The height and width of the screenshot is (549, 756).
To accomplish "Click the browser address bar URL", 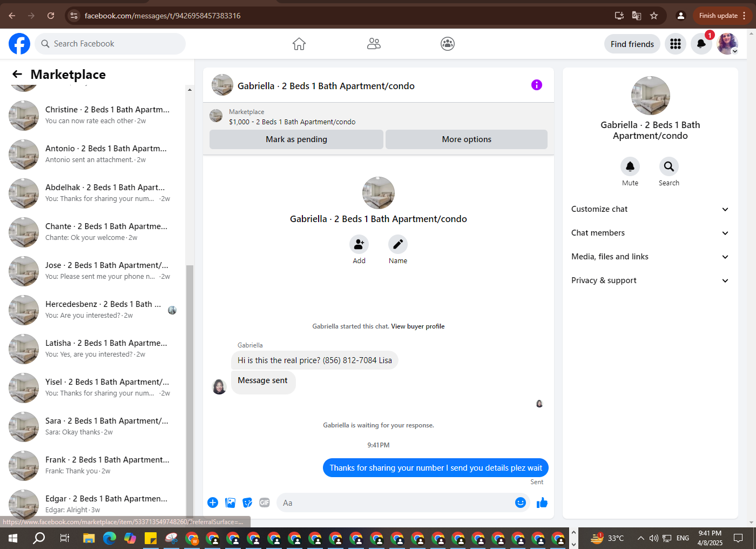I will (x=163, y=16).
